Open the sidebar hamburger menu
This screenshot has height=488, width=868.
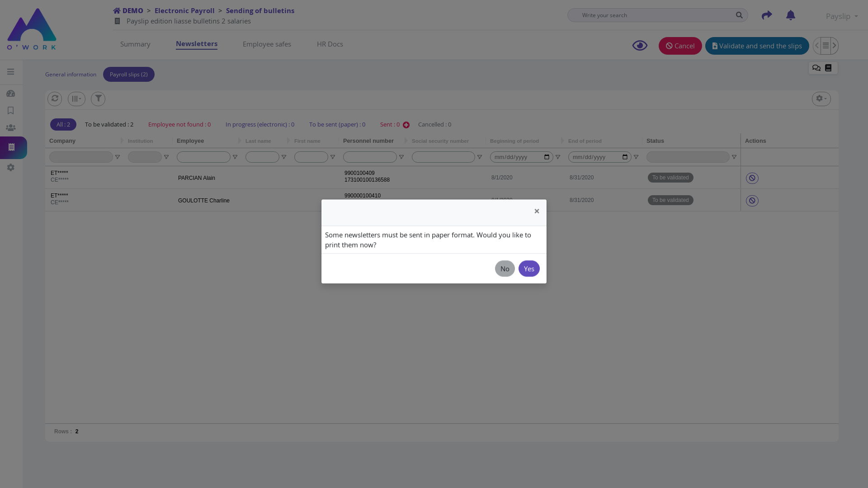tap(11, 72)
